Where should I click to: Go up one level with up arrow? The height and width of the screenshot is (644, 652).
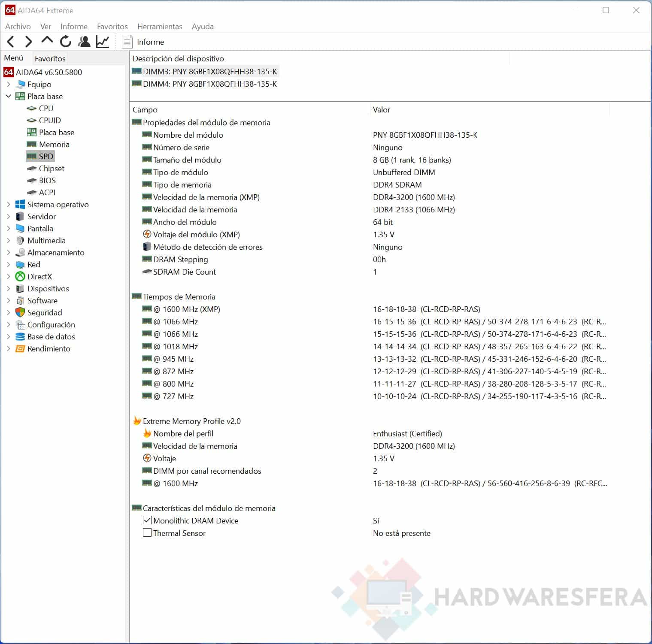pos(47,41)
